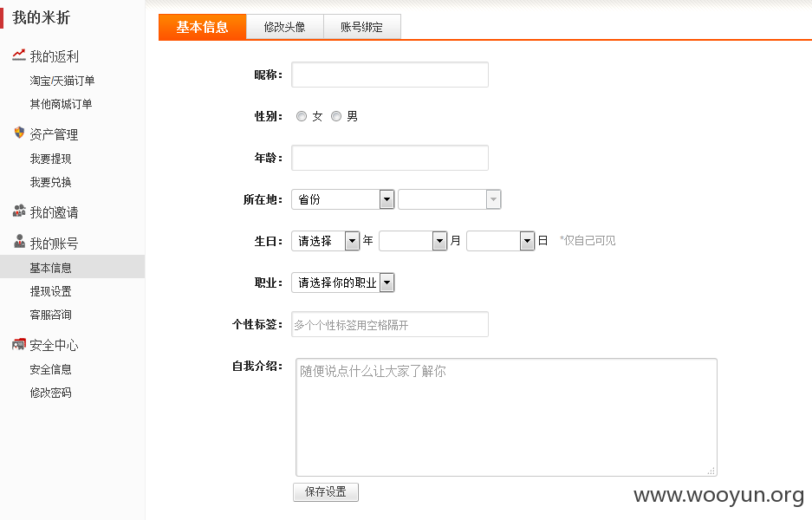The image size is (812, 520).
Task: Open the 省份 province dropdown
Action: pos(343,199)
